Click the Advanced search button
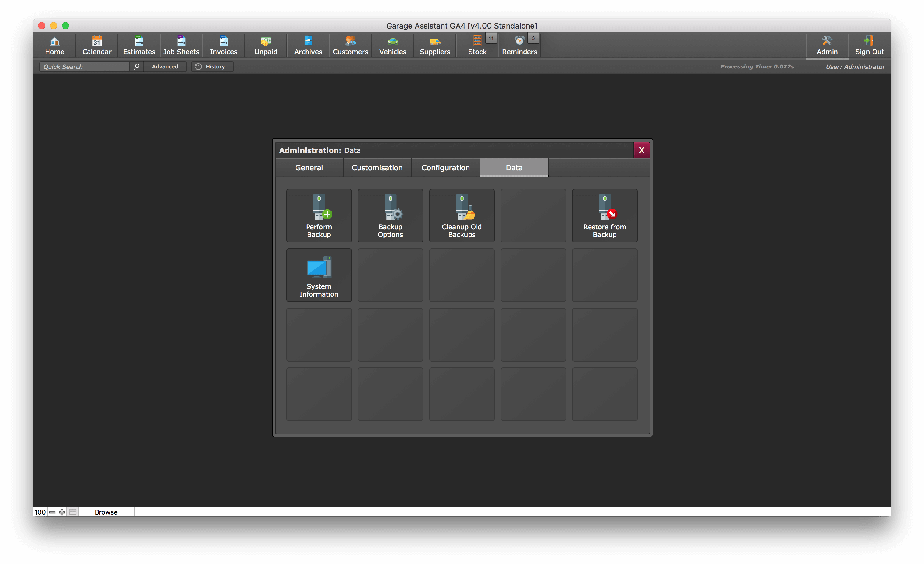Viewport: 924px width, 564px height. [x=165, y=66]
